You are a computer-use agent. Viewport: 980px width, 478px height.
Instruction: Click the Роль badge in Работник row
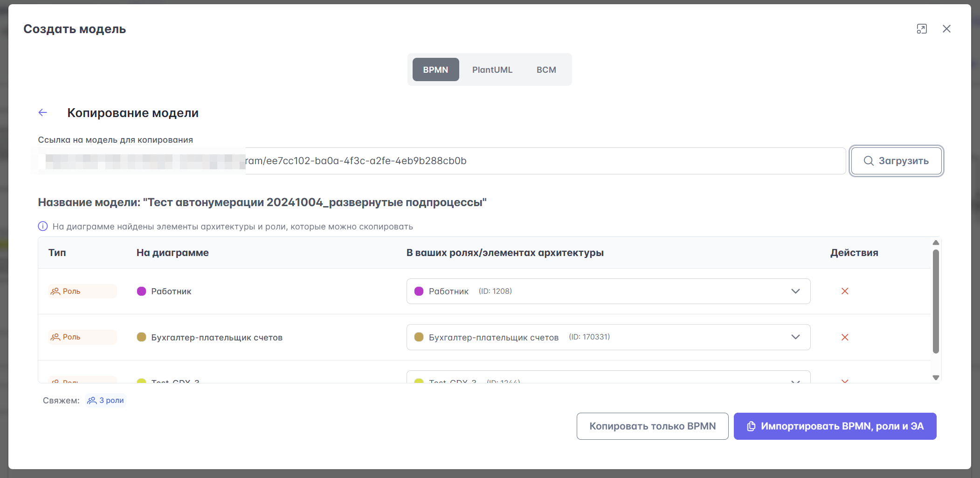pos(83,291)
